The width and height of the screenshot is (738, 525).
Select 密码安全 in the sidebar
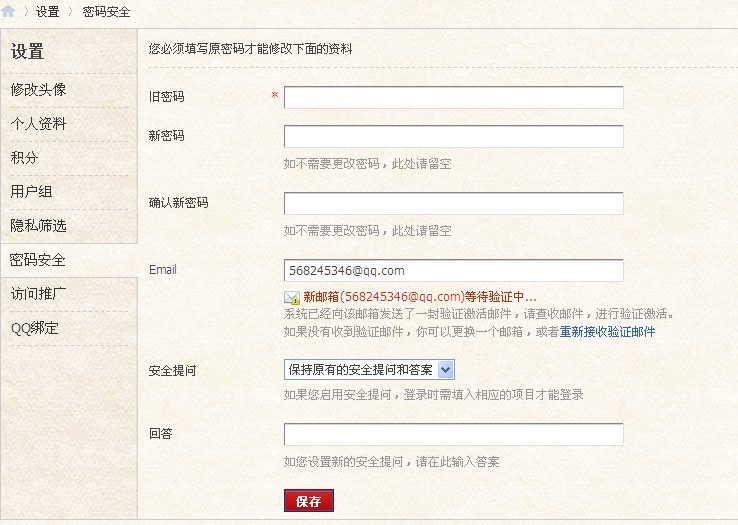pos(38,260)
